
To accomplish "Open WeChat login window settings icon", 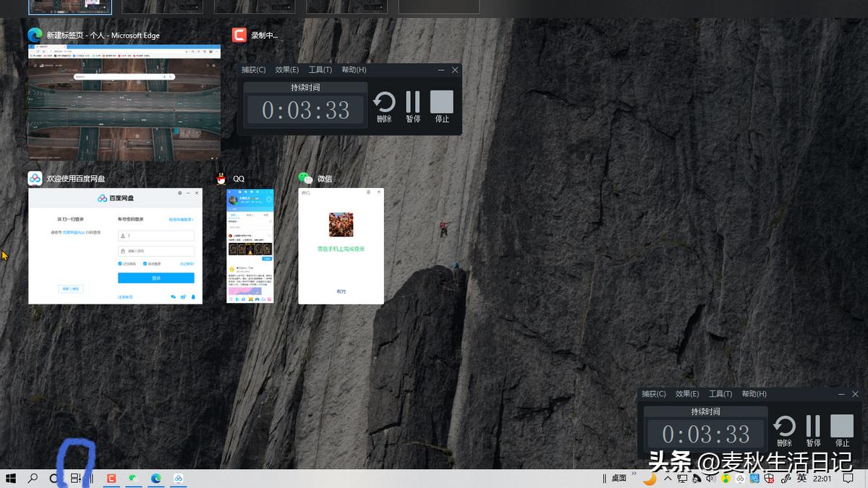I will (x=368, y=192).
